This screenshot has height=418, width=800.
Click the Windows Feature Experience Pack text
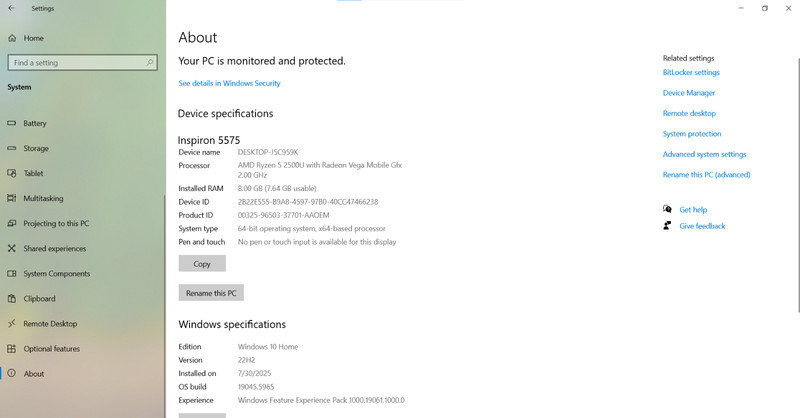[x=321, y=400]
